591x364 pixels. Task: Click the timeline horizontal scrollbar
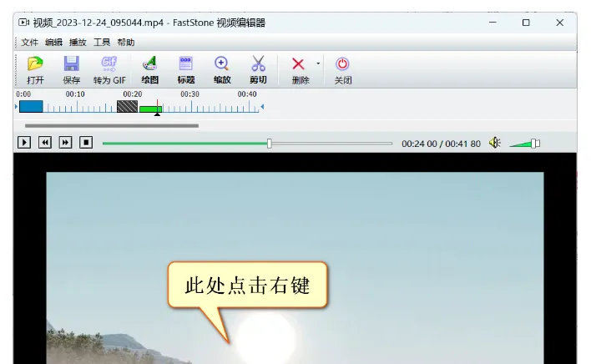[x=112, y=126]
